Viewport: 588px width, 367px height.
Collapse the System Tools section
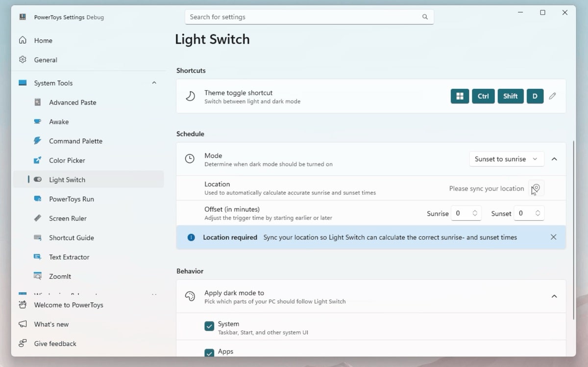coord(154,83)
